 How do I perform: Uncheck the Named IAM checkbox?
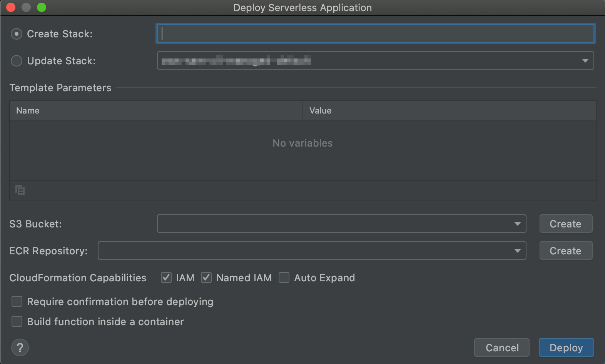pos(206,277)
